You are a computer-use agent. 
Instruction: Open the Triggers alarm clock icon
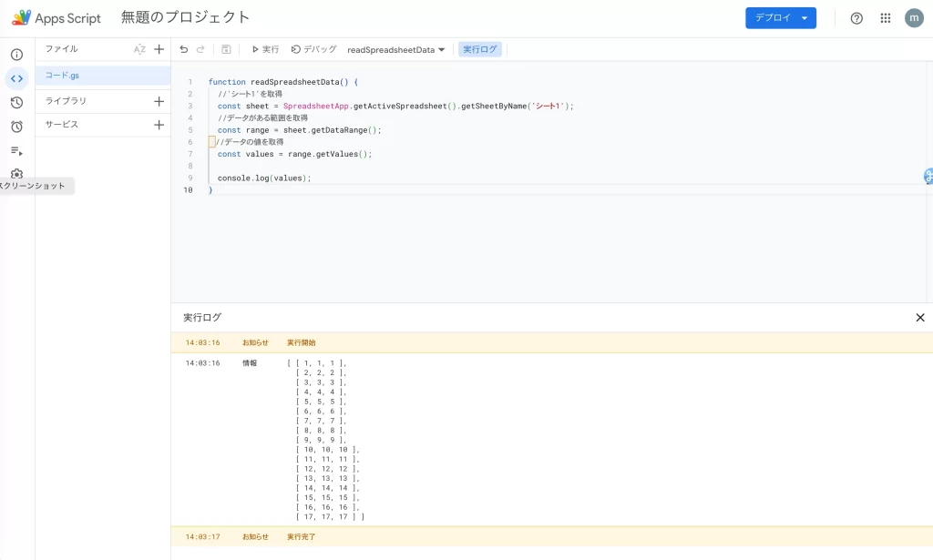16,127
